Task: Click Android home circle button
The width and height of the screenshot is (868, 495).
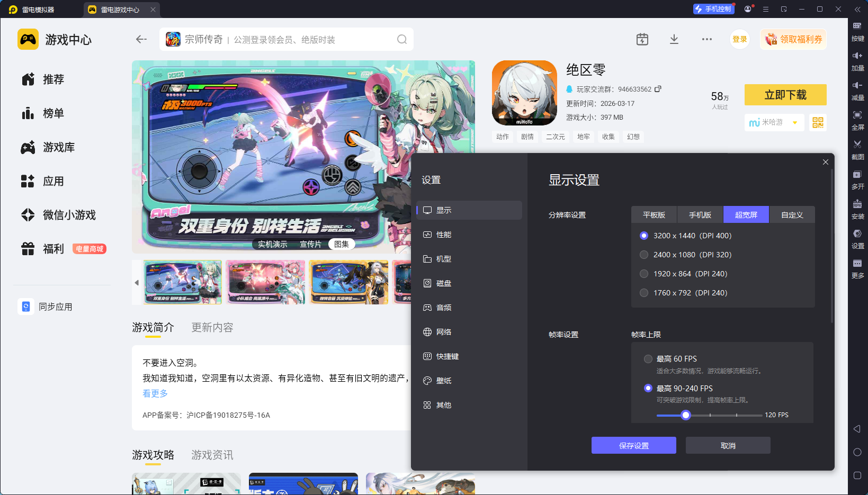Action: (x=857, y=452)
